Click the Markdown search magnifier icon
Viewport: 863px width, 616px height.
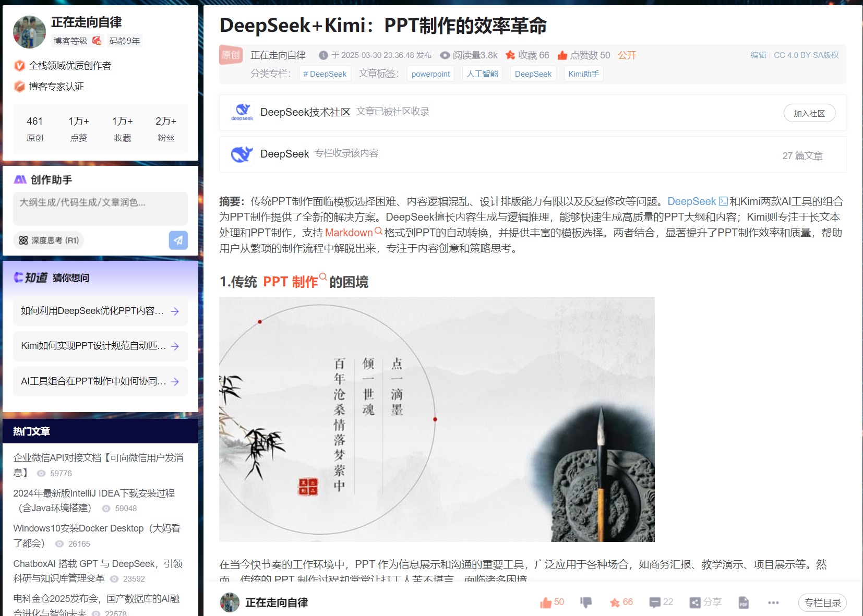point(379,231)
